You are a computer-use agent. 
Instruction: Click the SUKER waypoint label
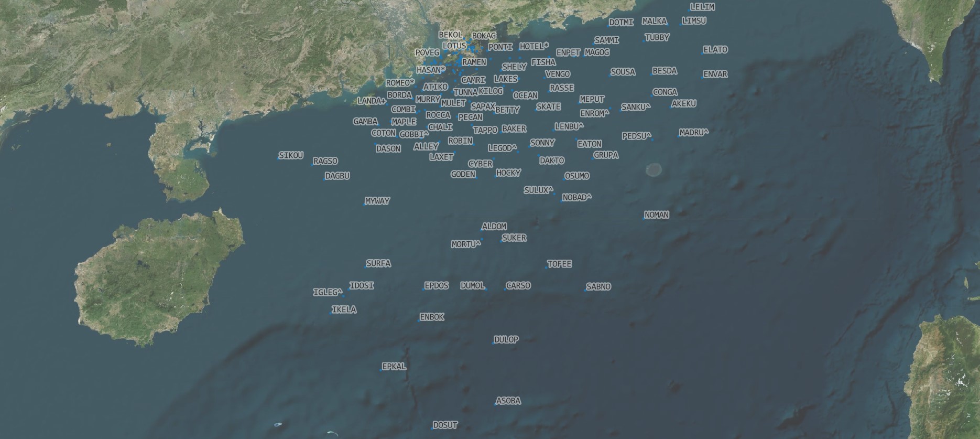[x=514, y=238]
